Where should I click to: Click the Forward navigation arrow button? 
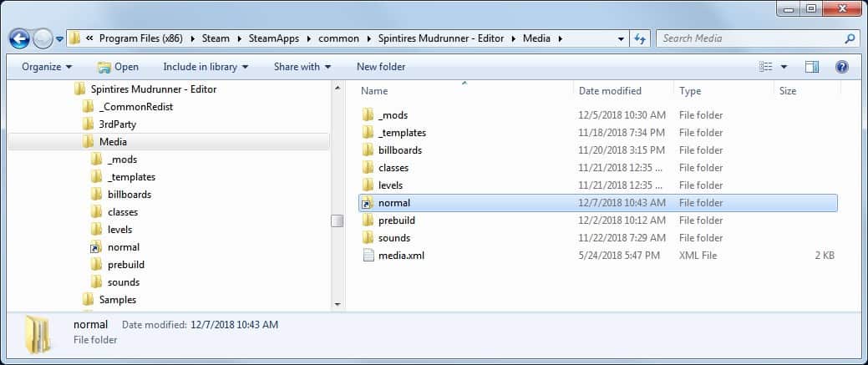coord(43,38)
